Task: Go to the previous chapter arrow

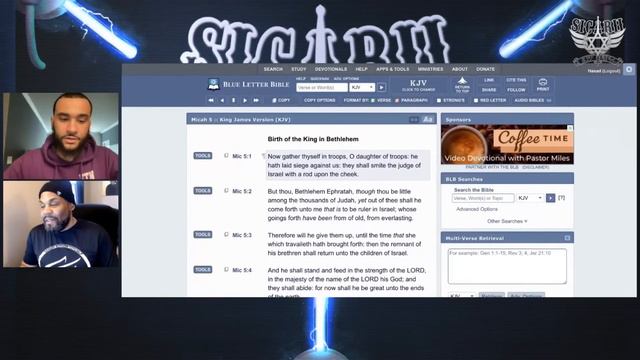Action: point(222,100)
